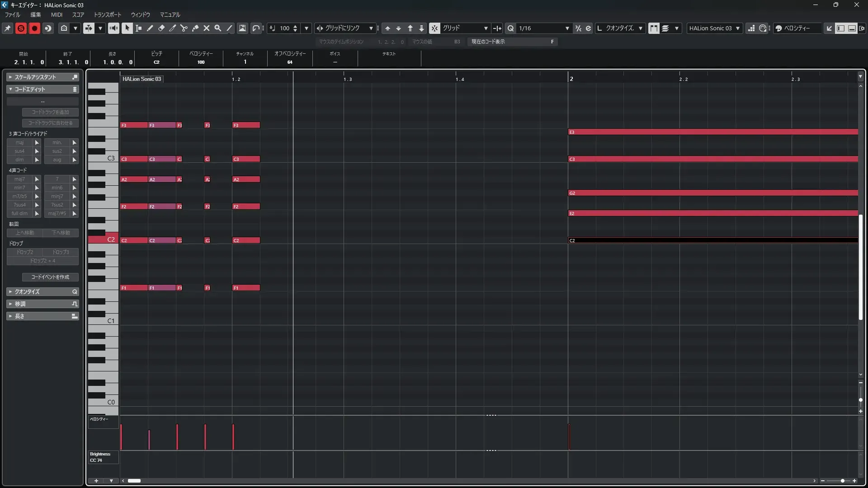The height and width of the screenshot is (488, 868).
Task: Select the Object Selection arrow tool
Action: tap(127, 28)
